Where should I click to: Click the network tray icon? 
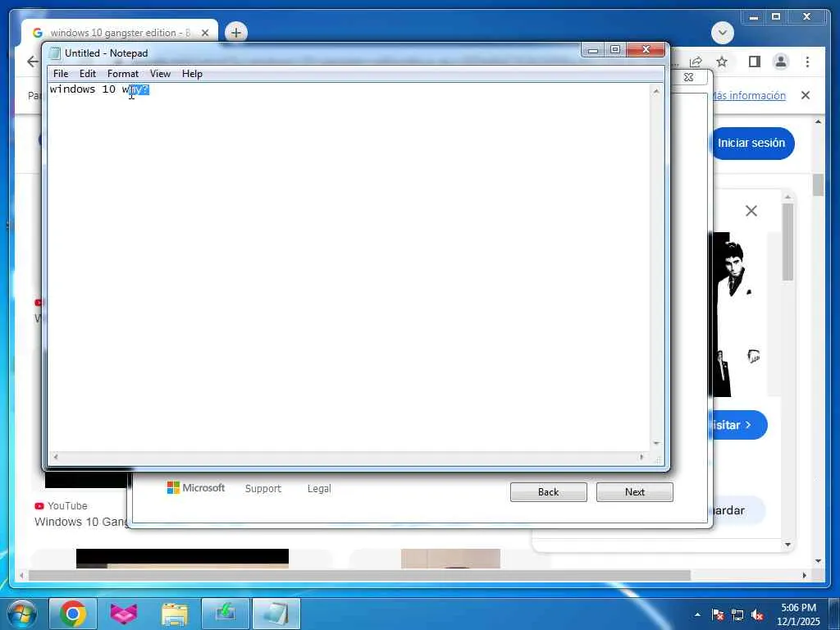pyautogui.click(x=737, y=614)
